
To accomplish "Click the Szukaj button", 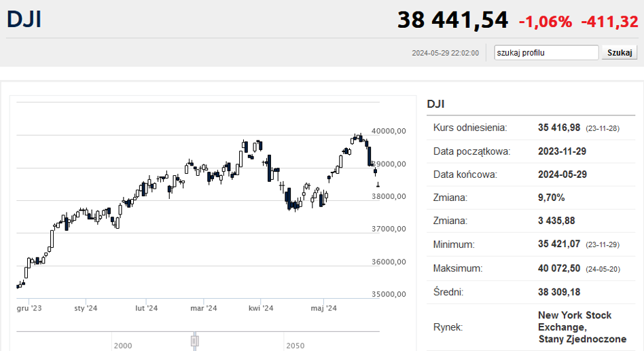I will [620, 52].
